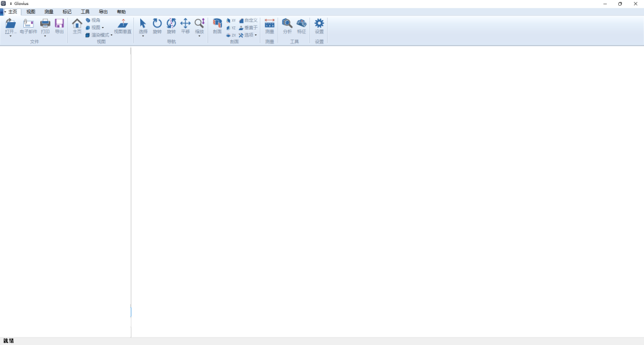Toggle the ZX section plane

tap(231, 35)
